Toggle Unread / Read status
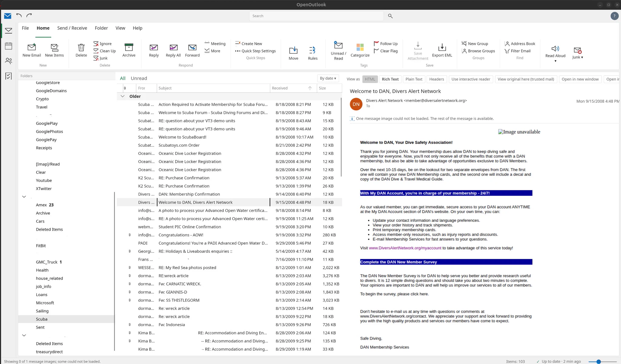This screenshot has width=621, height=364. (x=338, y=51)
